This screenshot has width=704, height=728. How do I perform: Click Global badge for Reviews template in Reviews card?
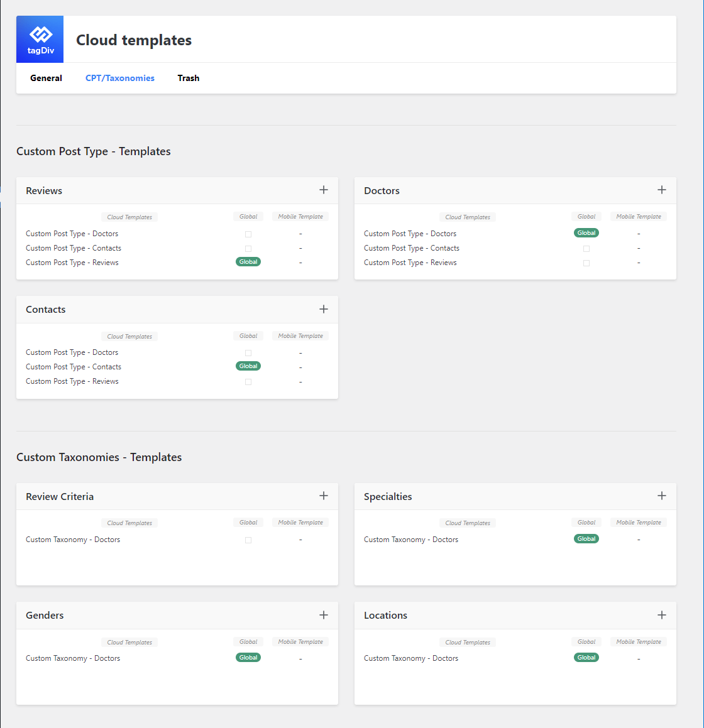click(248, 262)
